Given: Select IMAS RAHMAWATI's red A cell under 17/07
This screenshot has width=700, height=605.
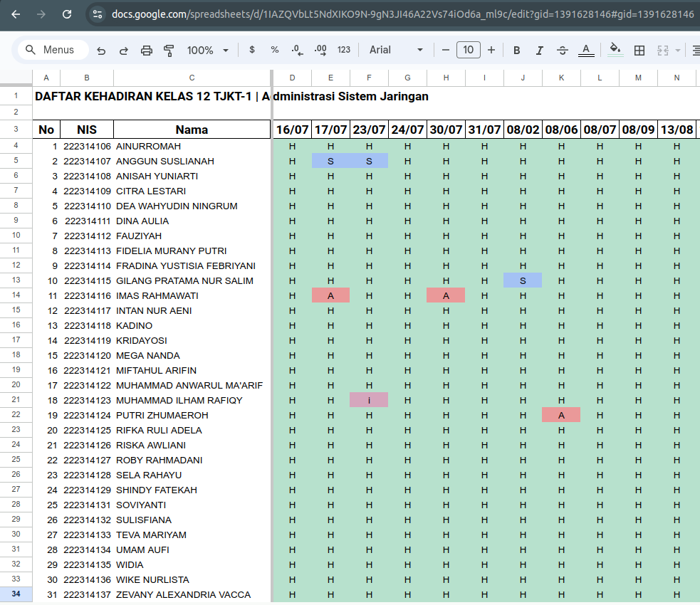Looking at the screenshot, I should (x=330, y=295).
